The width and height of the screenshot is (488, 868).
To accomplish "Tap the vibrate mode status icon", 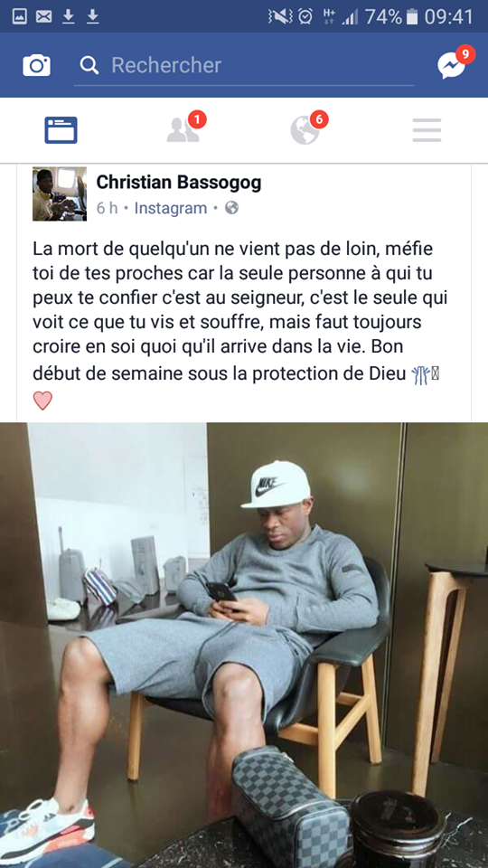I will click(x=280, y=16).
